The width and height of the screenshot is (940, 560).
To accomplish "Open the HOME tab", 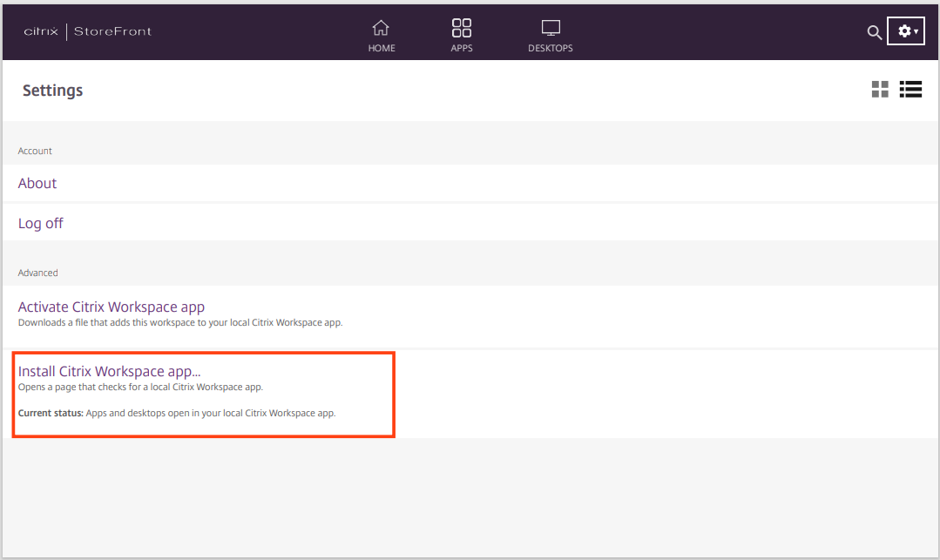I will [x=382, y=36].
